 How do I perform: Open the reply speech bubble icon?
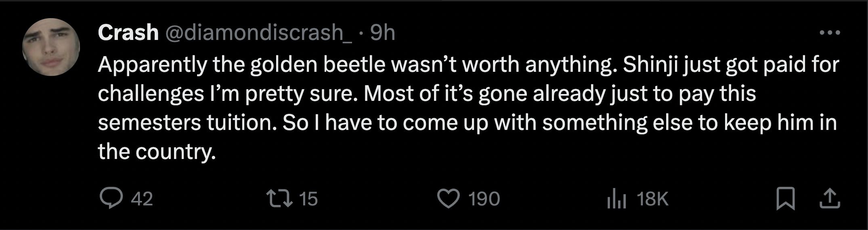[111, 199]
